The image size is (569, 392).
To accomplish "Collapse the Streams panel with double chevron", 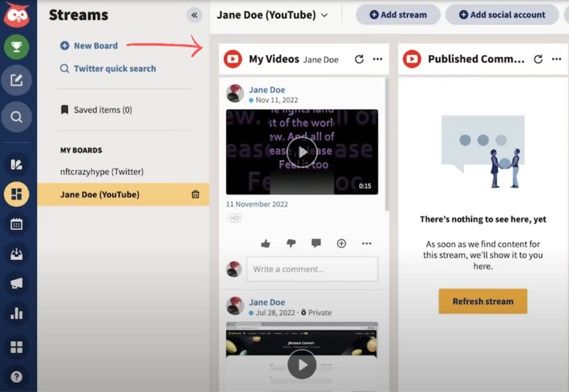I will [195, 15].
